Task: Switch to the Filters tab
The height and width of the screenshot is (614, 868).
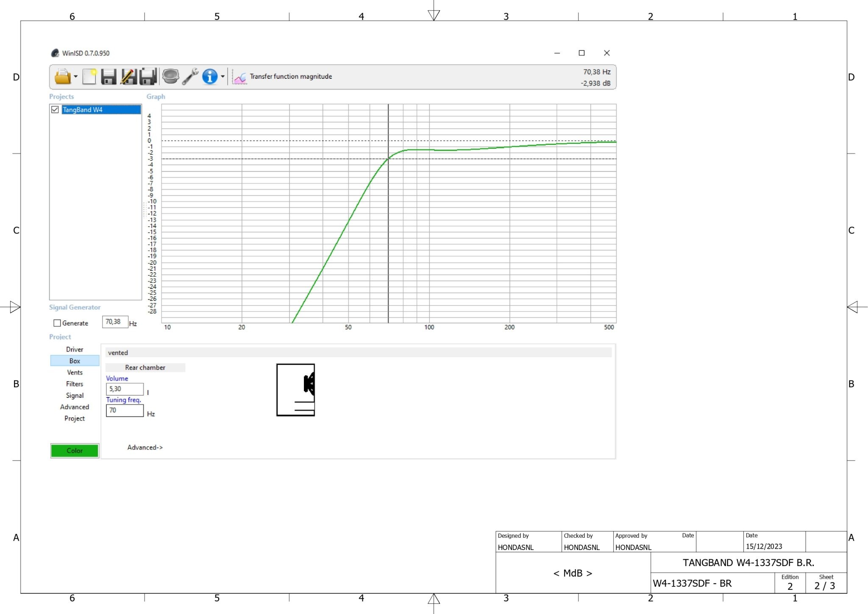Action: [x=75, y=383]
